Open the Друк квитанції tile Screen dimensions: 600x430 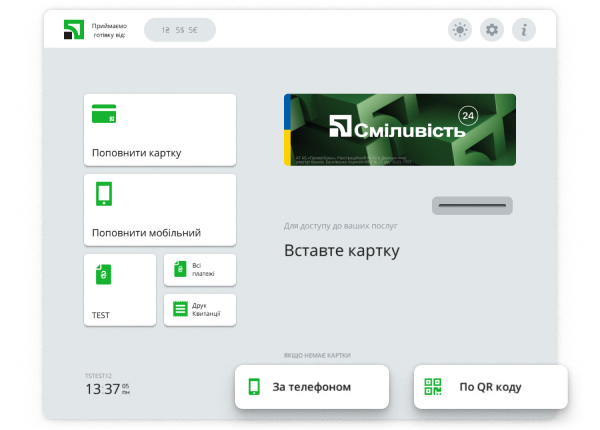tap(200, 310)
